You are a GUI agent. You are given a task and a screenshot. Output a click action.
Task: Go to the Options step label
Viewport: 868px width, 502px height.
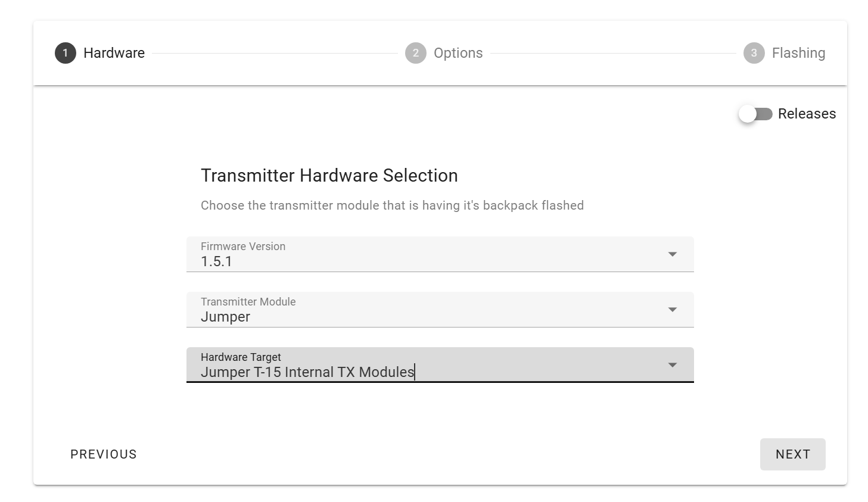tap(458, 53)
